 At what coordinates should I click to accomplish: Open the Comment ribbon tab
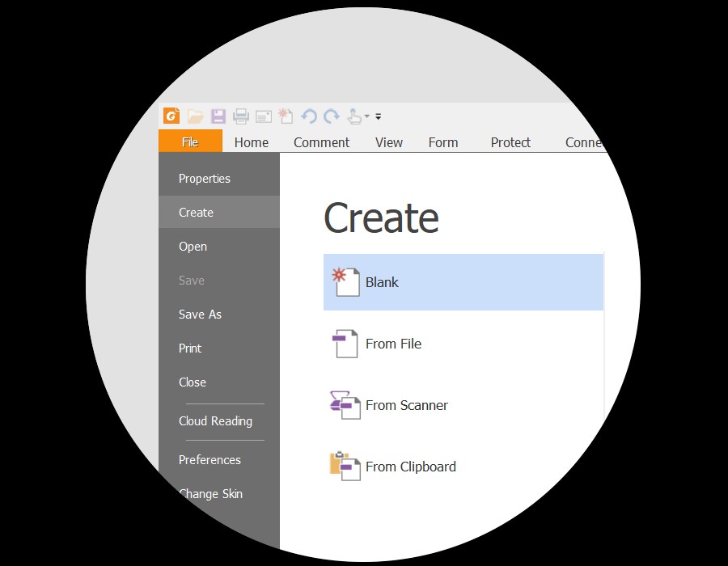pyautogui.click(x=321, y=142)
